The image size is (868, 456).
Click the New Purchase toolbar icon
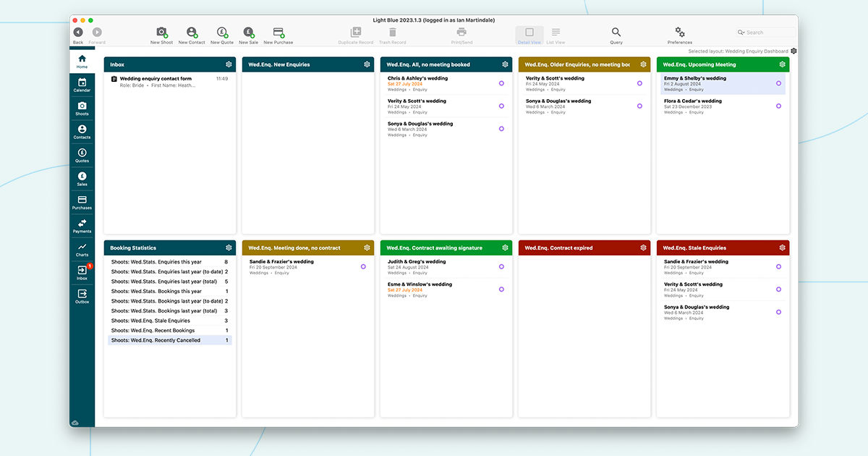[278, 33]
